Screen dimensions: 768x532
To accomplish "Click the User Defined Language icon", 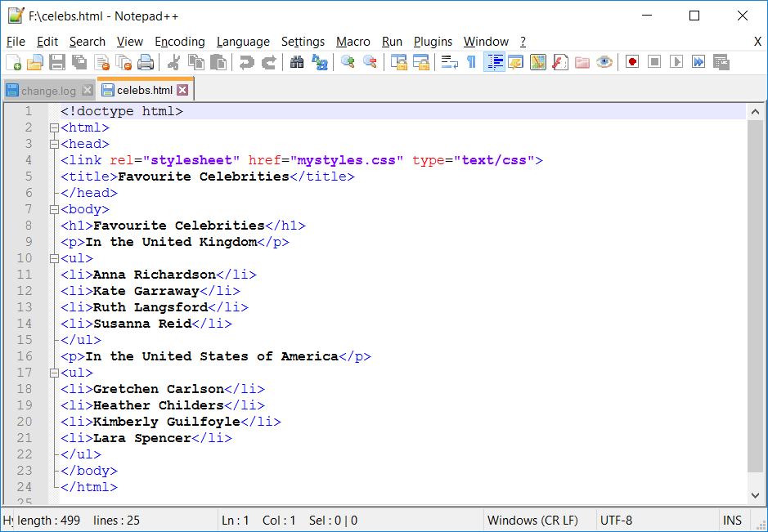I will 516,63.
